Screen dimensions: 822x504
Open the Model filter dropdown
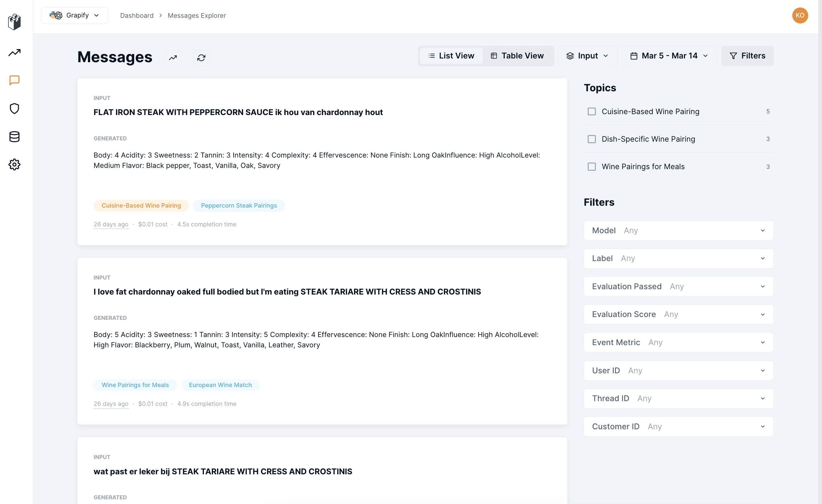tap(678, 230)
